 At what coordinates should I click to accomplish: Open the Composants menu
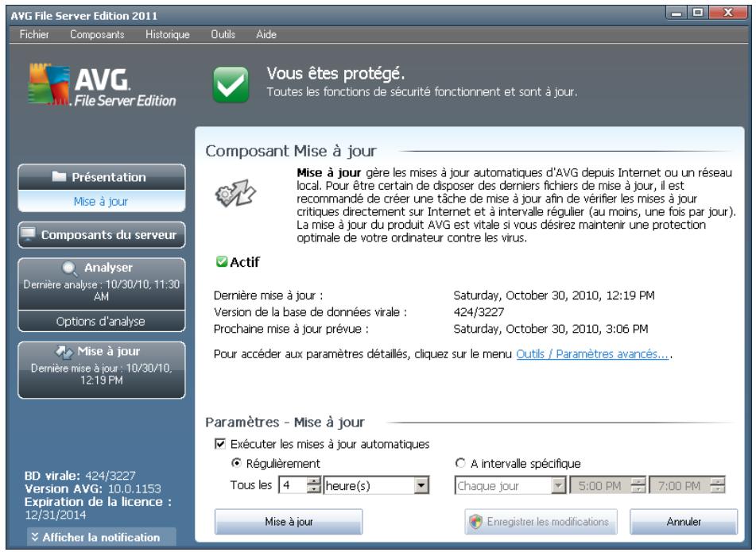pos(97,34)
